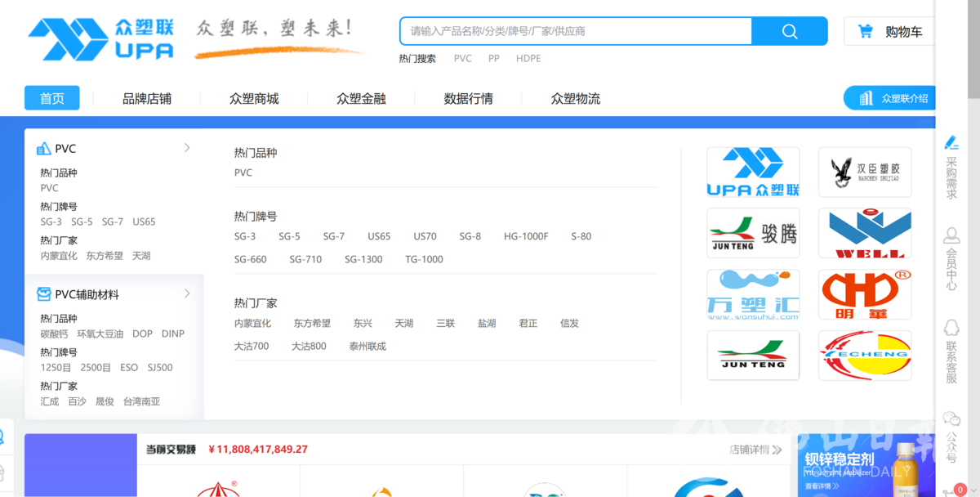The height and width of the screenshot is (497, 980).
Task: Select TG-1000 grade link
Action: (424, 259)
